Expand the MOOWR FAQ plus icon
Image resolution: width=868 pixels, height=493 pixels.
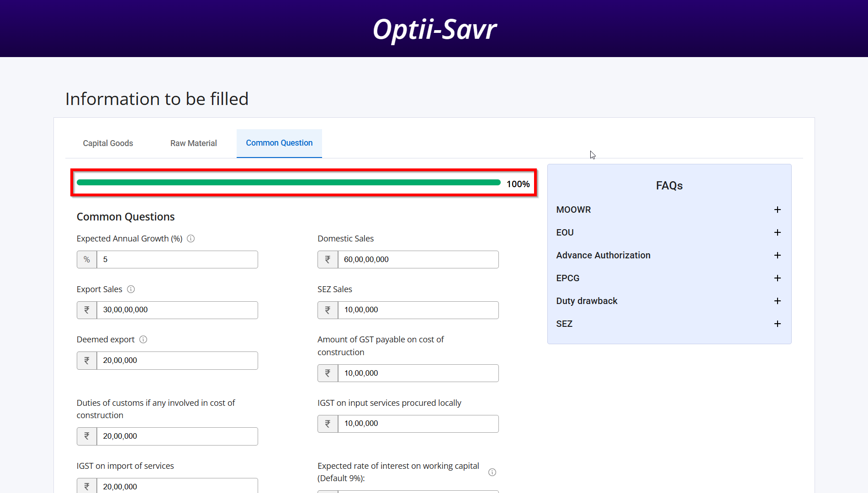click(x=777, y=210)
